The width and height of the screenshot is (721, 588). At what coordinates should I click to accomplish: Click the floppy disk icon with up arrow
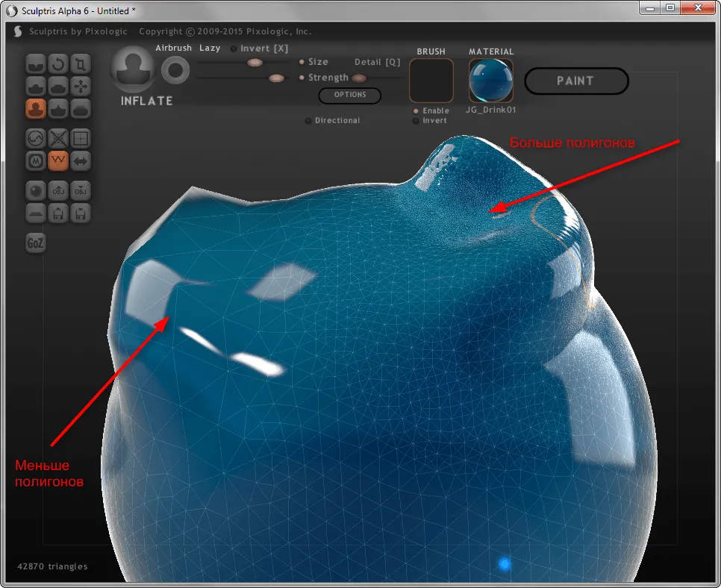(x=58, y=213)
